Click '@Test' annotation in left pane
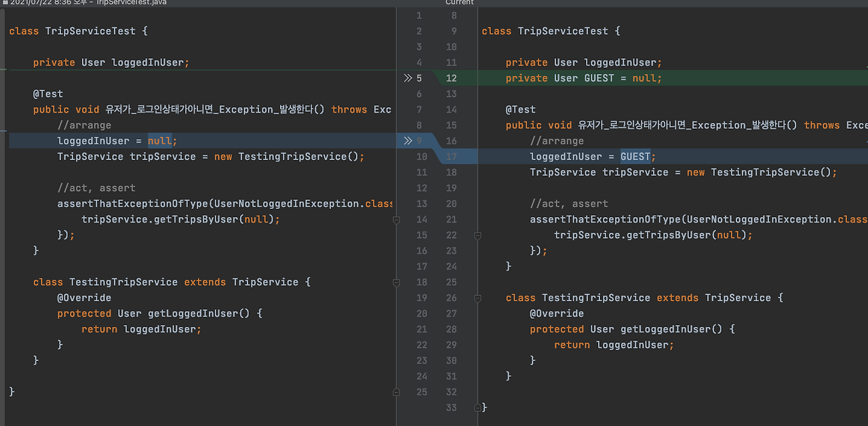This screenshot has height=426, width=868. 48,94
